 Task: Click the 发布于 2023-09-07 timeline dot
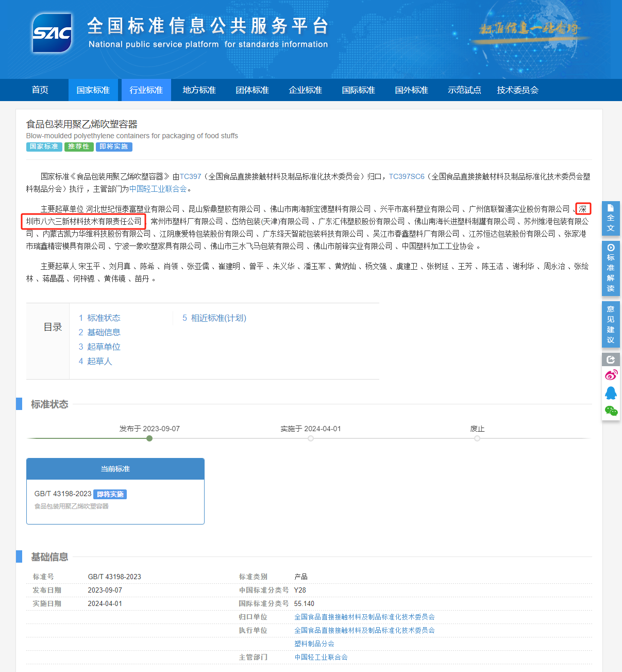coord(149,438)
